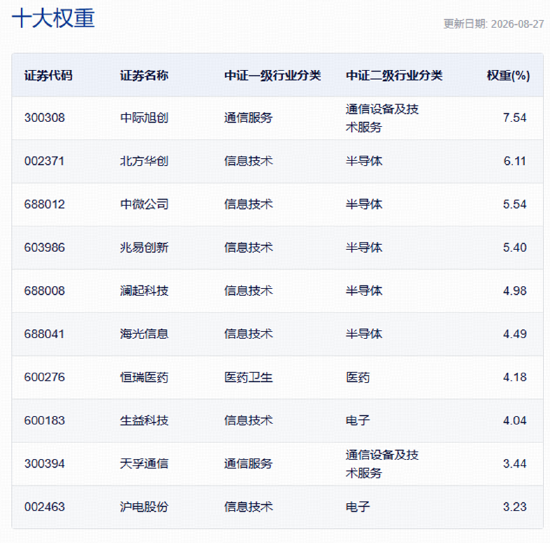Viewport: 550px width, 543px height.
Task: Click weight value 7.54
Action: click(515, 118)
